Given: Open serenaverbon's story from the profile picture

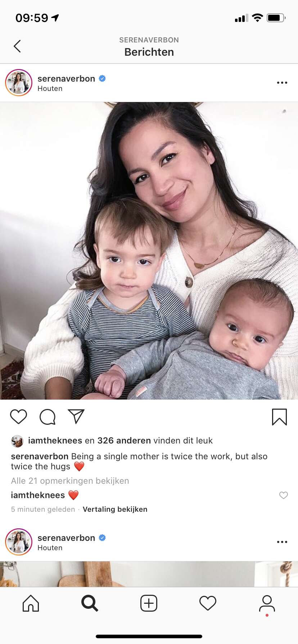Looking at the screenshot, I should [19, 83].
